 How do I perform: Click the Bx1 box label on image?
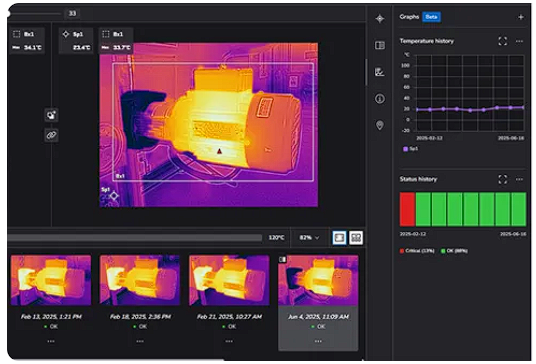tap(120, 176)
